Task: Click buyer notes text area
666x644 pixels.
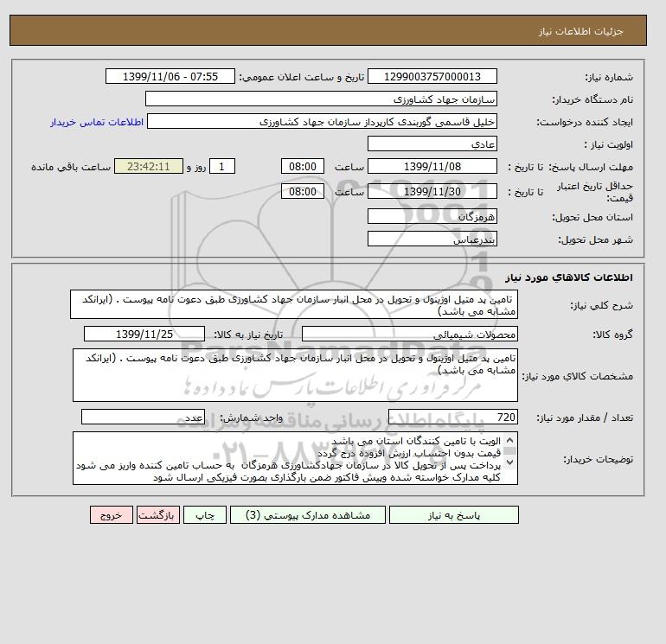Action: (x=295, y=458)
